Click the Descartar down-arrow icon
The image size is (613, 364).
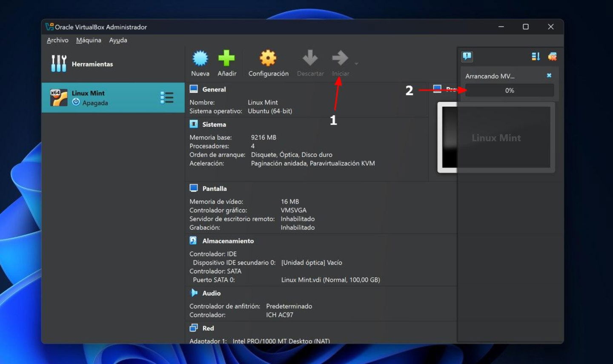310,58
